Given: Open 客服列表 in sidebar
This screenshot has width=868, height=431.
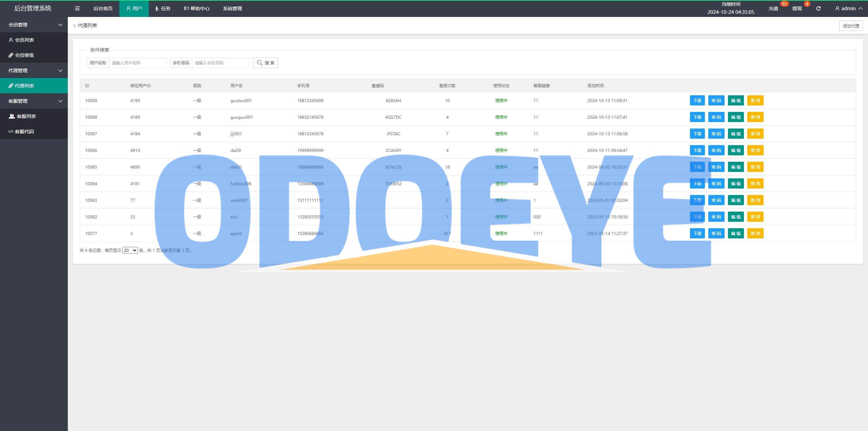Looking at the screenshot, I should coord(34,116).
